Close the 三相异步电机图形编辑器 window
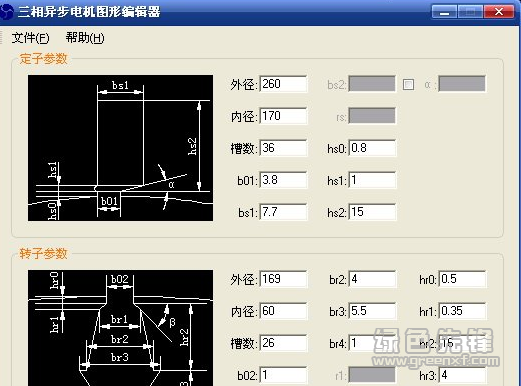 (499, 12)
